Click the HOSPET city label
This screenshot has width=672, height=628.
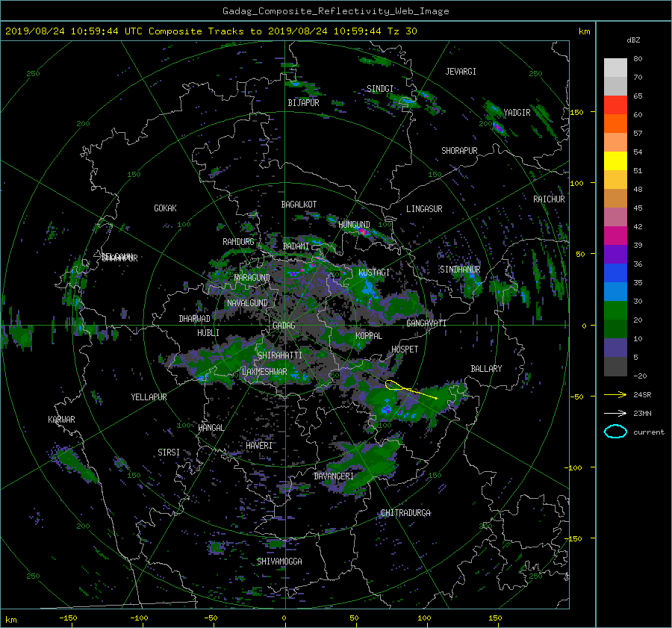405,349
